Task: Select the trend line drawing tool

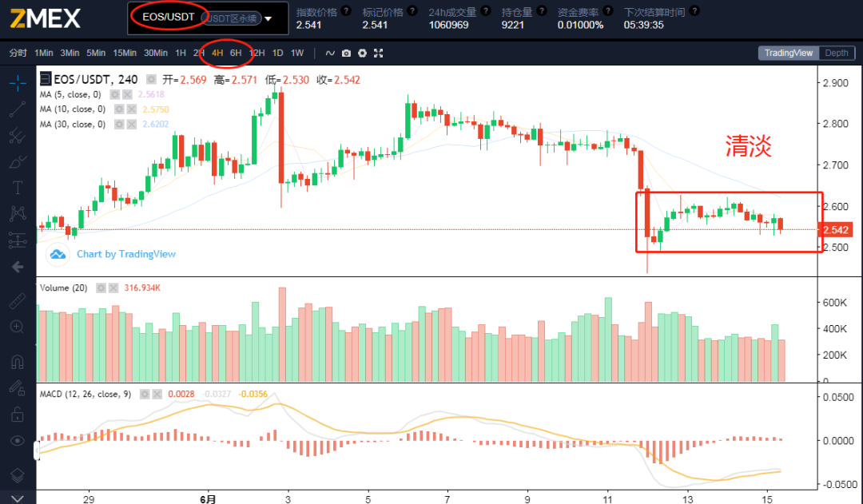Action: pyautogui.click(x=17, y=109)
